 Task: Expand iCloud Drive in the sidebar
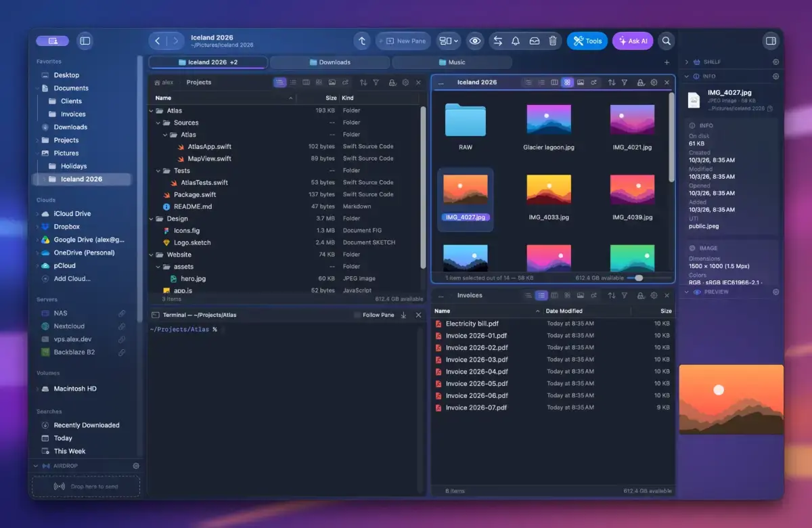pos(37,214)
